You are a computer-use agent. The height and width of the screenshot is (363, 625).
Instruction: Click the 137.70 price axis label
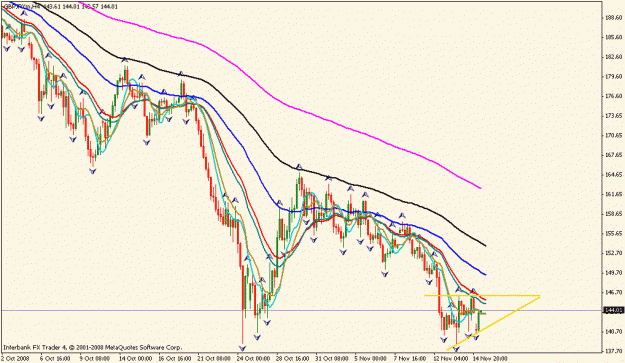pos(614,351)
